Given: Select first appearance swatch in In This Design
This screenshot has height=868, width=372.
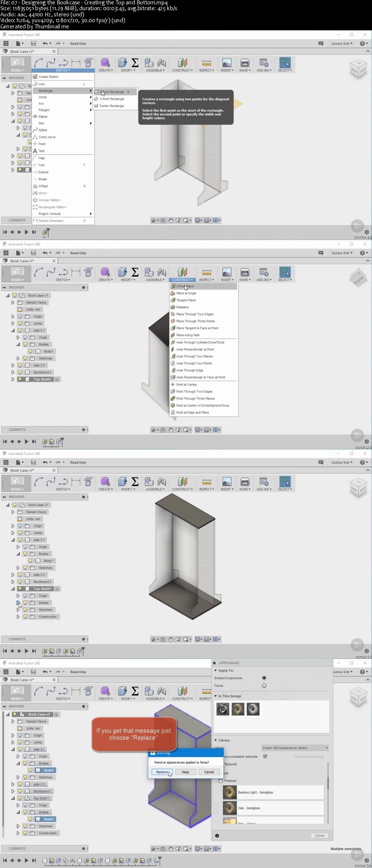Looking at the screenshot, I should 223,709.
